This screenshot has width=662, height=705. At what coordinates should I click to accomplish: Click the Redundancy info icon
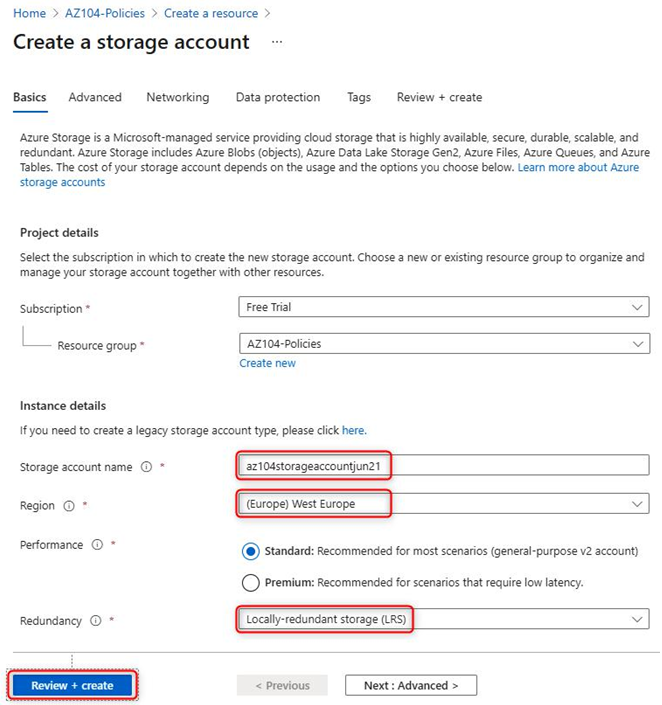click(x=96, y=620)
